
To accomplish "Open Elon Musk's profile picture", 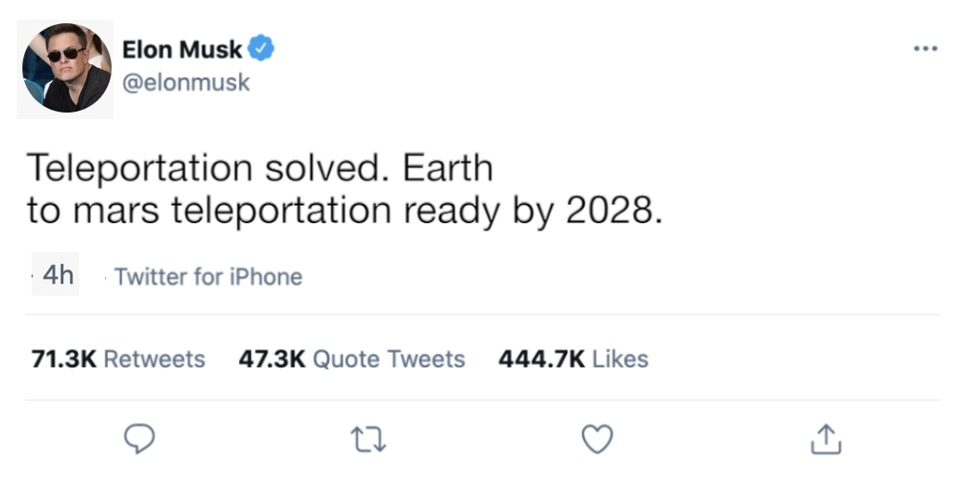I will click(66, 69).
